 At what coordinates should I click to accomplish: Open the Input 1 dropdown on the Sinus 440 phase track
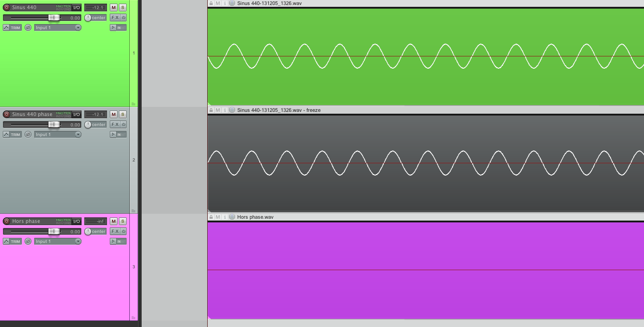pos(58,134)
